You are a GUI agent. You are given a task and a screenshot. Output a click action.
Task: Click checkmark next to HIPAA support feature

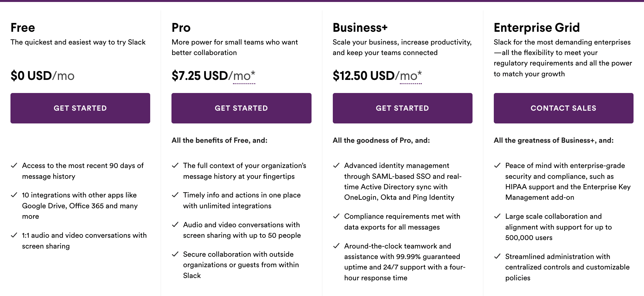click(x=497, y=166)
